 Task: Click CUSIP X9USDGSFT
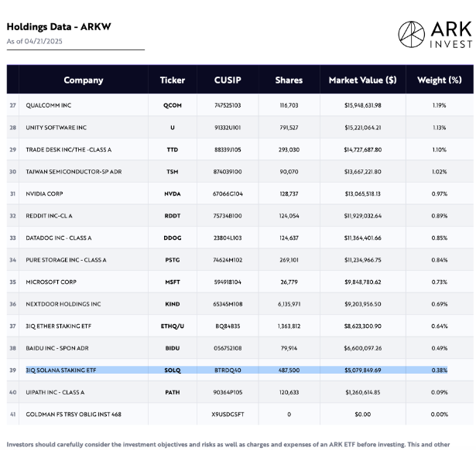tap(228, 415)
